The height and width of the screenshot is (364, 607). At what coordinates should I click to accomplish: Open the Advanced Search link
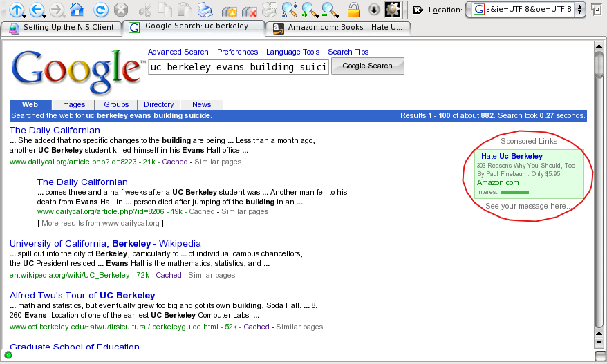[x=178, y=52]
